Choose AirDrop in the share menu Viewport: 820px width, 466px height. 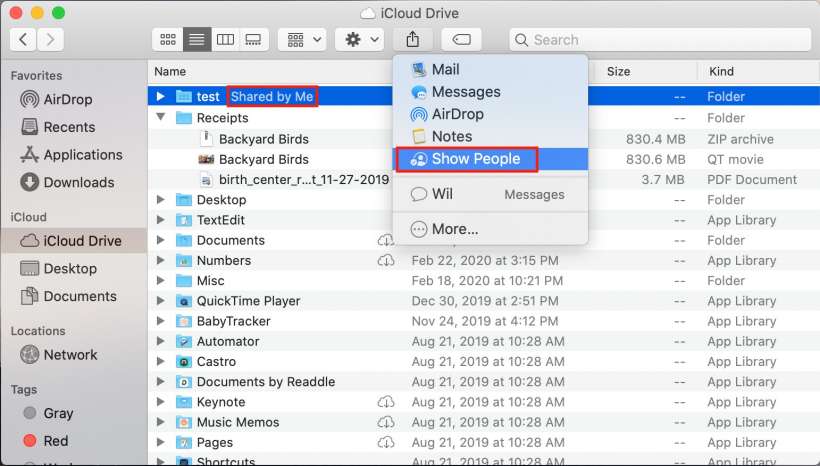tap(490, 114)
